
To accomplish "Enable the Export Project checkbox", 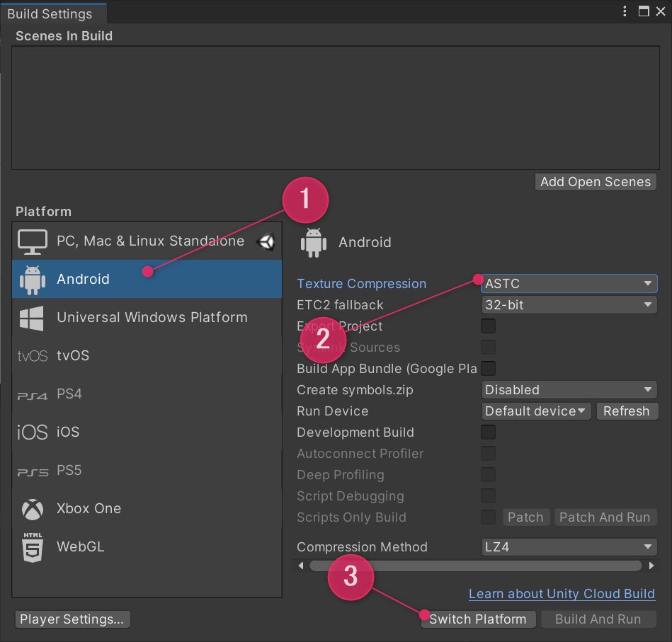I will tap(487, 326).
